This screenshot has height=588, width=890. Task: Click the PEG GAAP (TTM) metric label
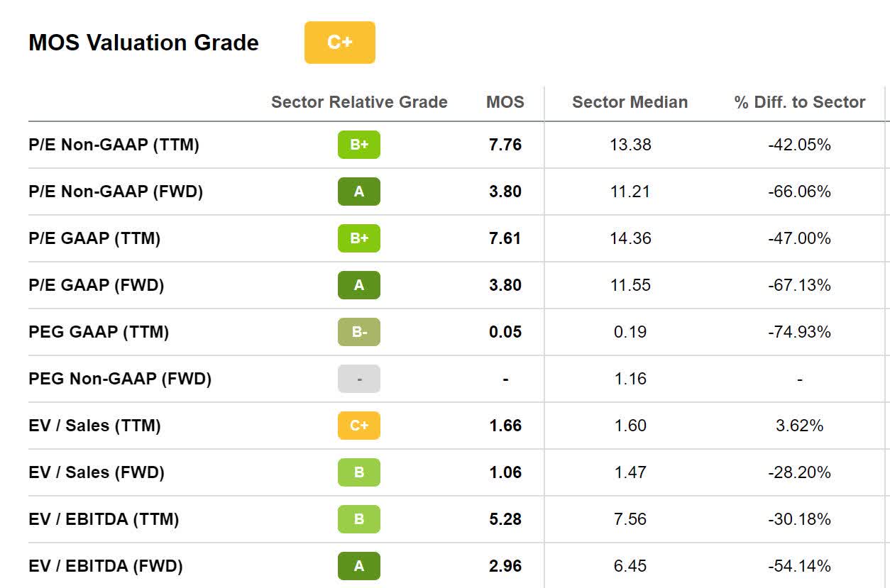click(99, 332)
